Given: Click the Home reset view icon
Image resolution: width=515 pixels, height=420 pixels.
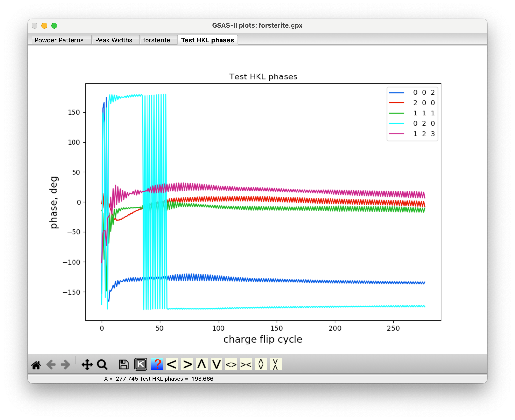Looking at the screenshot, I should (x=36, y=364).
